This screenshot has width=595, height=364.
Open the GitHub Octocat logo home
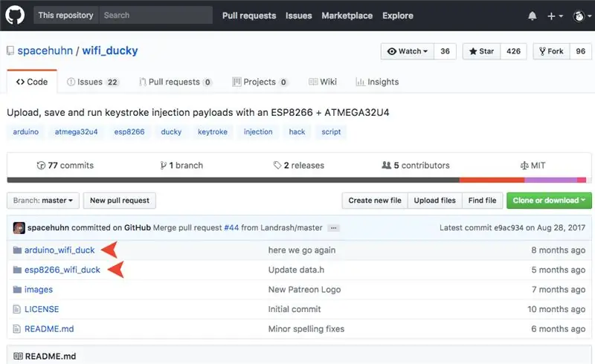point(15,15)
